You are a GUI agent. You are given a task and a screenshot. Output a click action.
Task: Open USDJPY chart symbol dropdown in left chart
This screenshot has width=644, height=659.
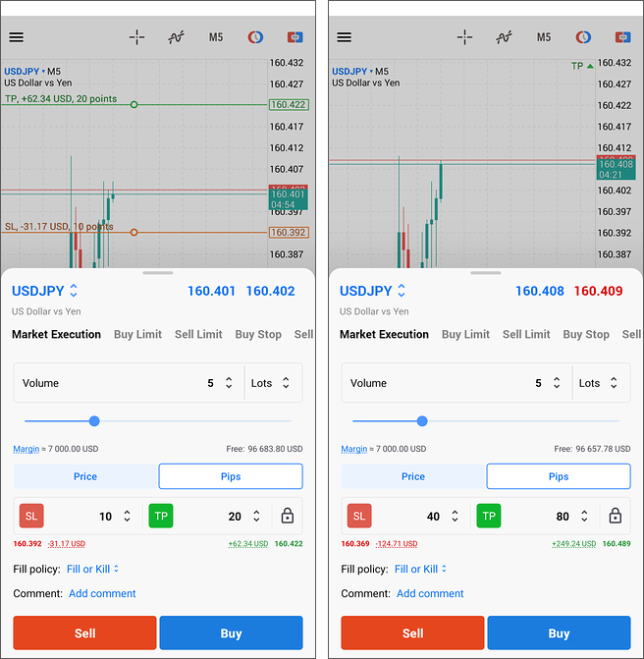click(x=25, y=71)
